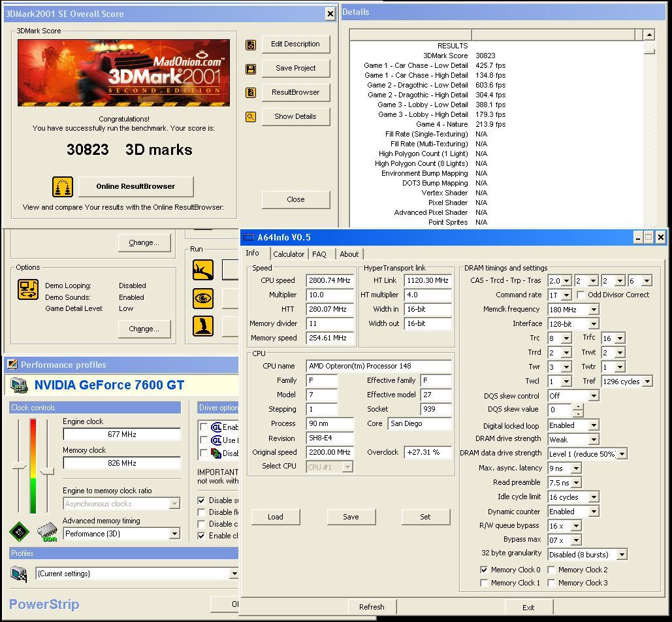Viewport: 672px width, 622px height.
Task: Open the Memclk frequency dropdown
Action: coord(594,310)
